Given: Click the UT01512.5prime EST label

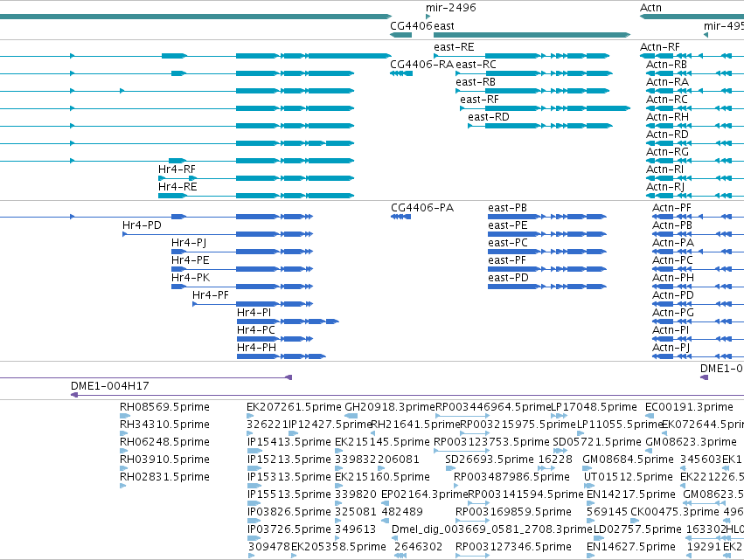Looking at the screenshot, I should (x=629, y=478).
